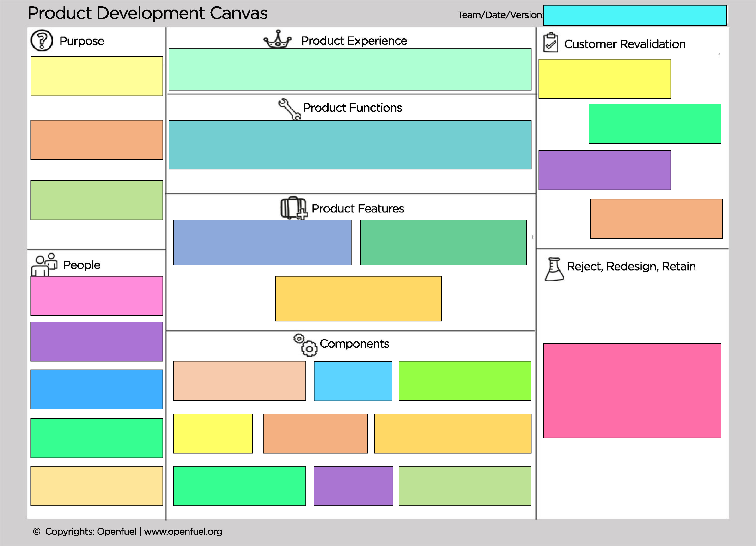Click the People group icon

click(44, 265)
